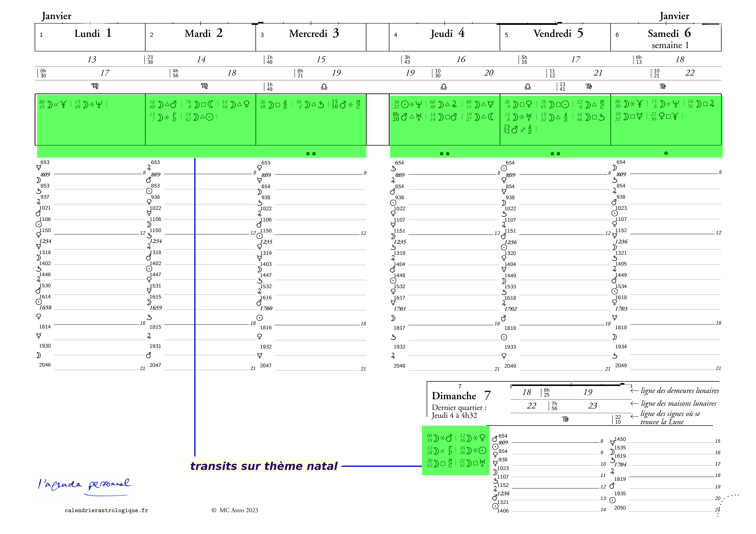Select the Samedi 6 day header

[666, 37]
